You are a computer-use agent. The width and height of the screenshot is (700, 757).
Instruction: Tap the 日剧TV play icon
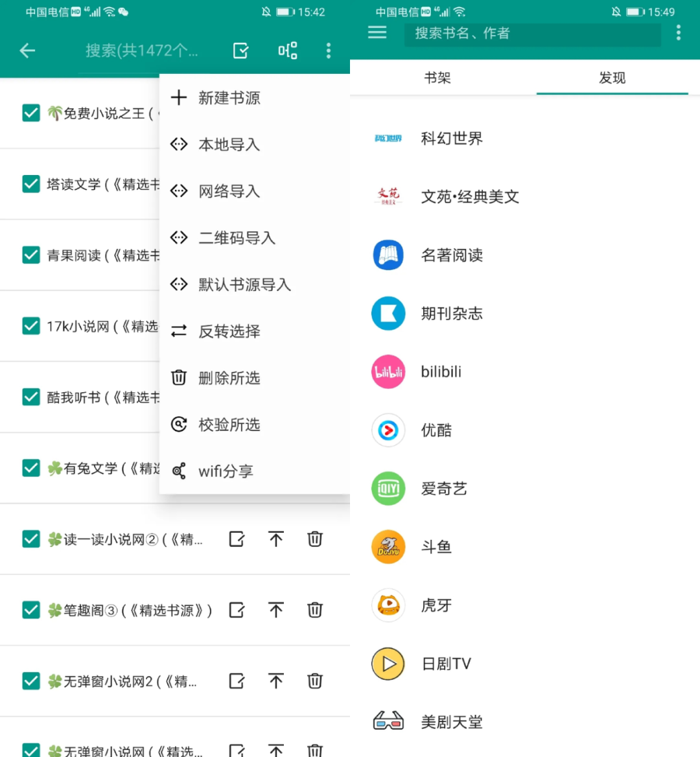coord(388,664)
